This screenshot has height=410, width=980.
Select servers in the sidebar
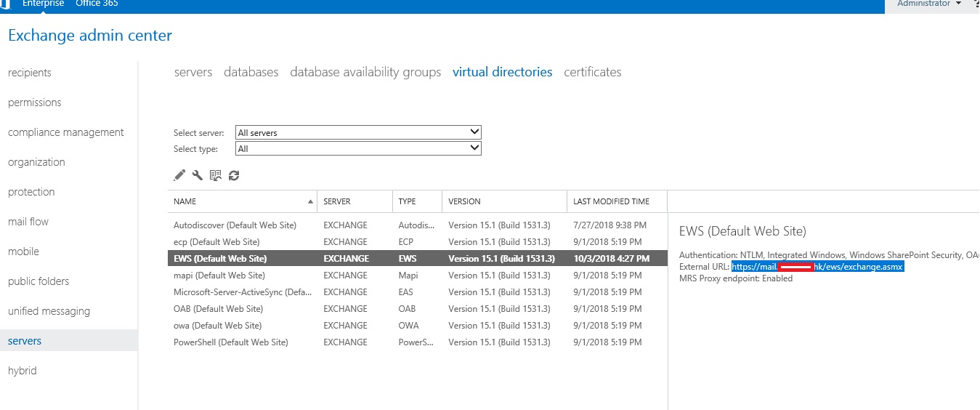(x=68, y=341)
